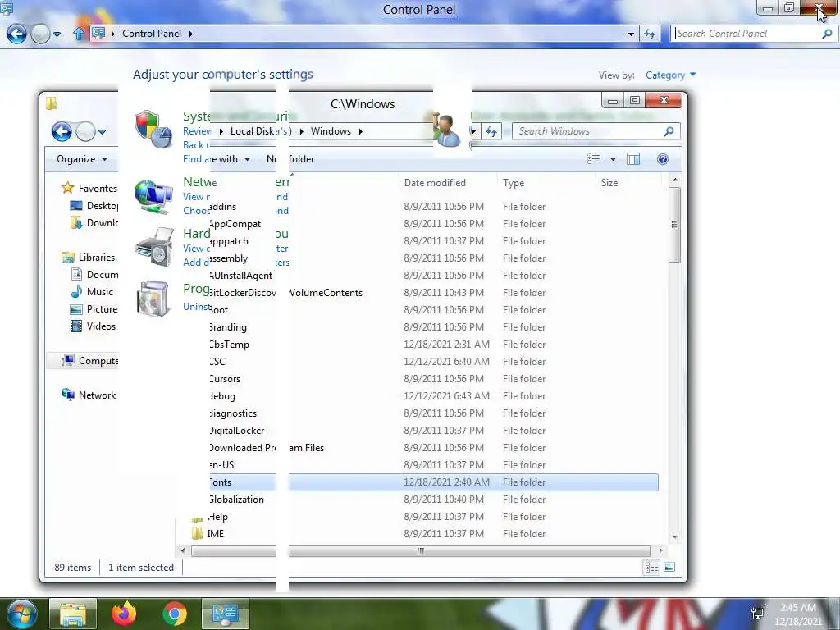Screen dimensions: 840x630
Task: Open the Organize menu
Action: tap(82, 159)
